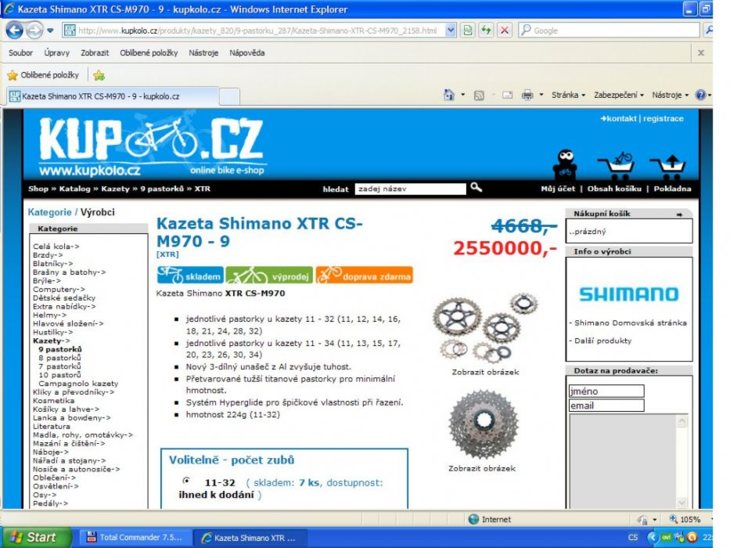The image size is (730, 548).
Task: Open Kazety category in sidebar
Action: pos(51,341)
